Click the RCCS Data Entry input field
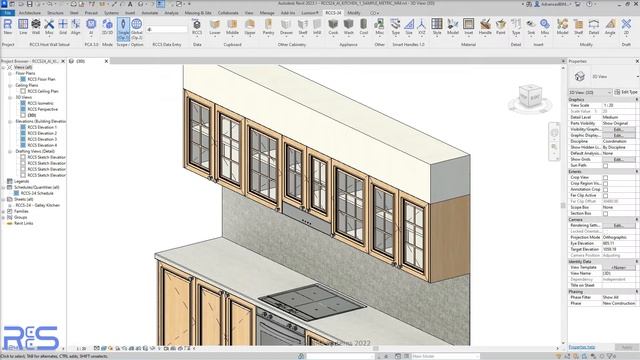This screenshot has height=360, width=640. [167, 29]
